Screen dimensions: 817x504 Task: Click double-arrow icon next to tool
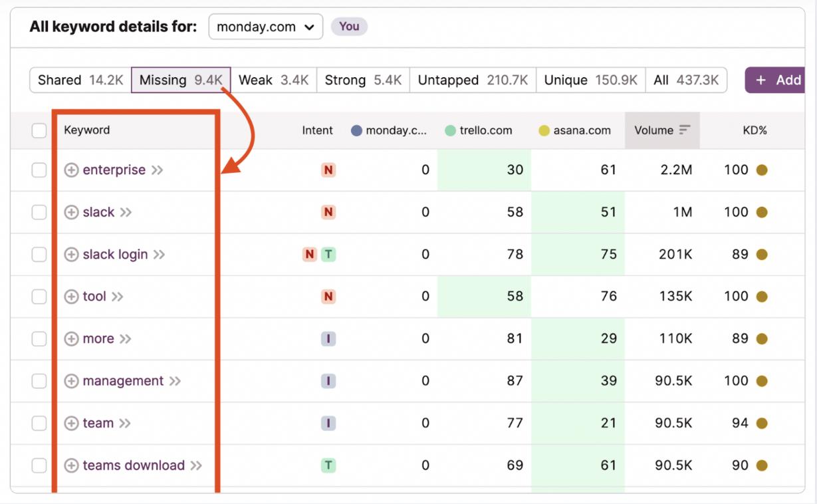click(x=117, y=297)
